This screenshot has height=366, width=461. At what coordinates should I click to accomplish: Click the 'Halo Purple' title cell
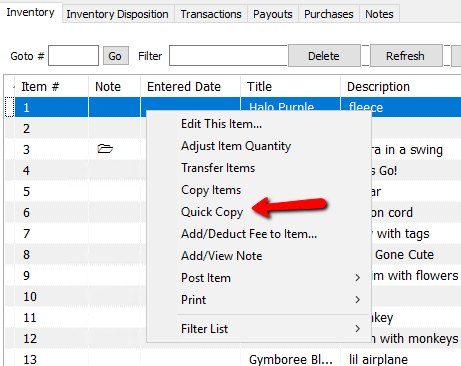281,106
